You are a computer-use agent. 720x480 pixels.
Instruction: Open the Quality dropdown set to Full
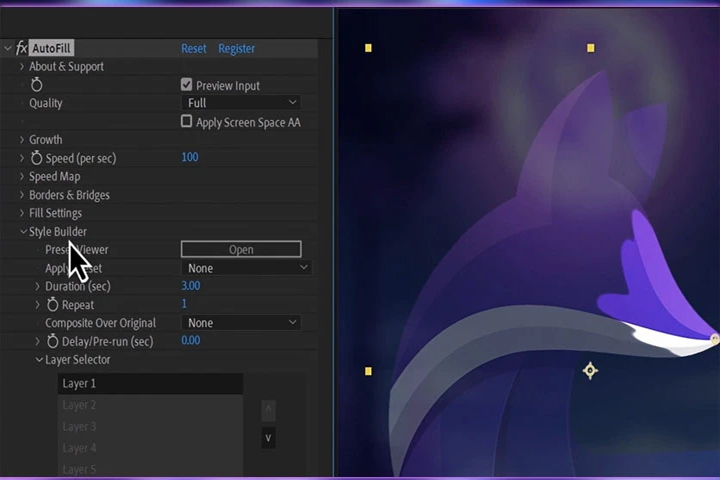(x=241, y=102)
